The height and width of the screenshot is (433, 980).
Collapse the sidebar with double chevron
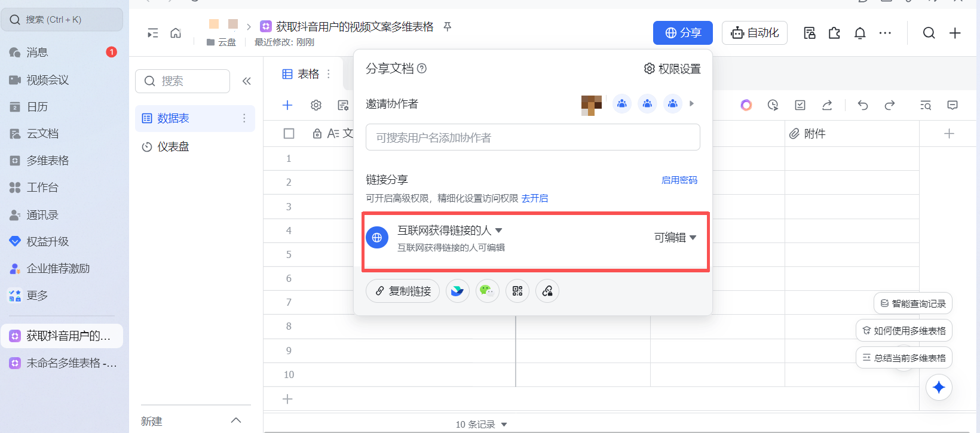point(246,81)
